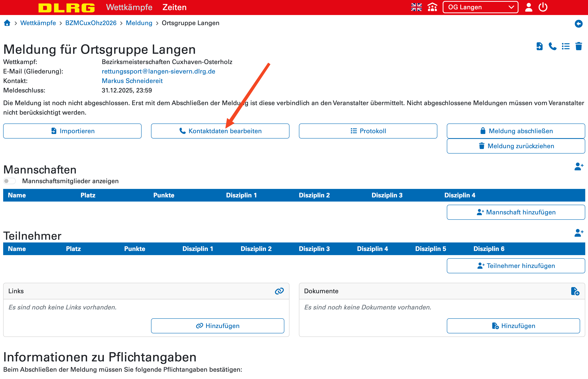Click the Meldung abschließen button

(516, 131)
